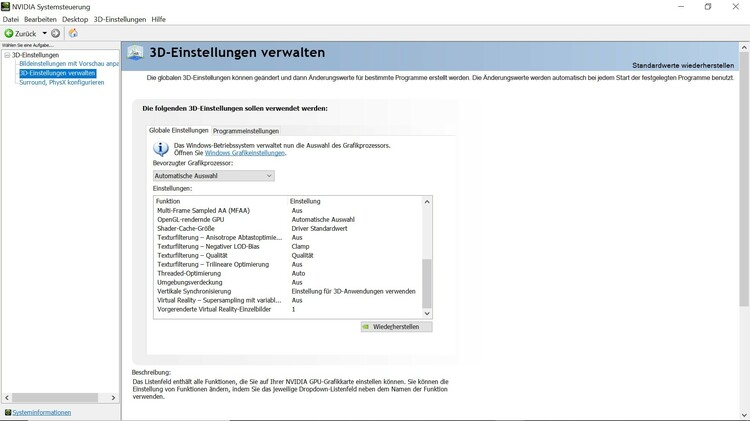750x421 pixels.
Task: Click scroll-down arrow of settings list
Action: [427, 313]
